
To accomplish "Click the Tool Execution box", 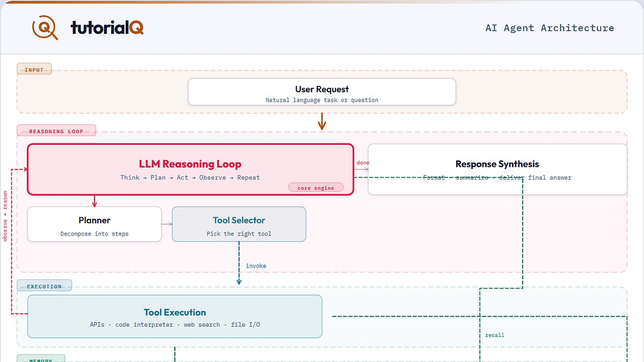I will pos(174,316).
